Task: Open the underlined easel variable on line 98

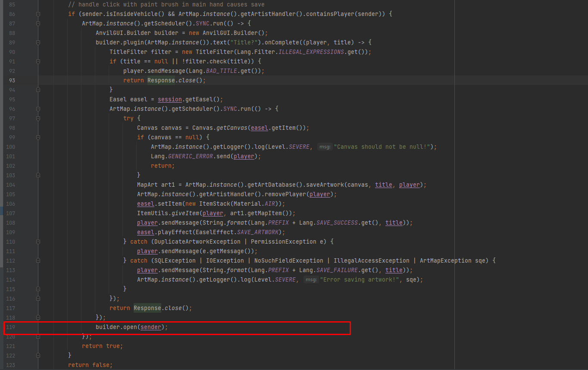Action: pos(259,128)
